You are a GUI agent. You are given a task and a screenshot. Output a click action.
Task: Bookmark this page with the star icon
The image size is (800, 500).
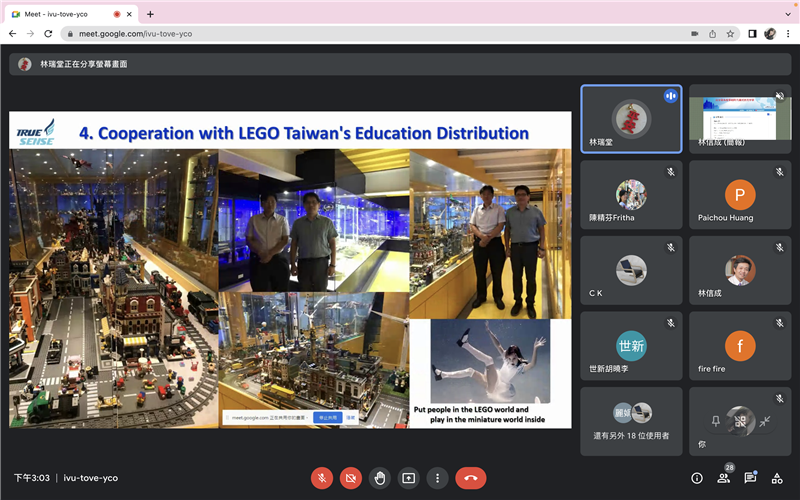point(730,33)
